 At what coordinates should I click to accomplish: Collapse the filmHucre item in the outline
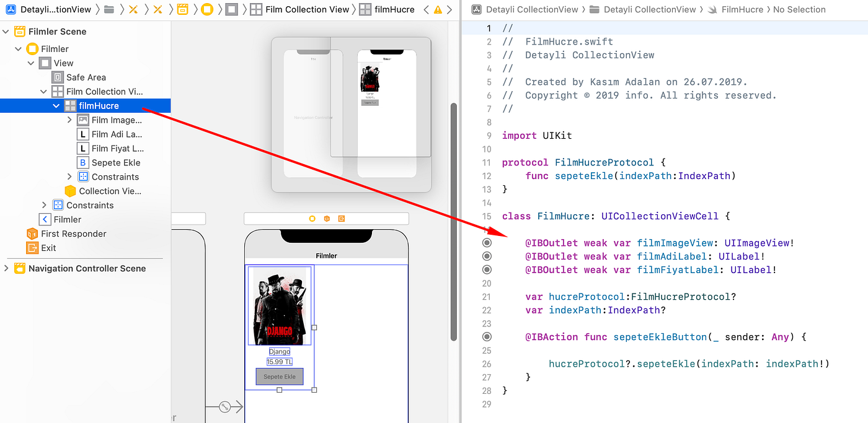tap(56, 105)
